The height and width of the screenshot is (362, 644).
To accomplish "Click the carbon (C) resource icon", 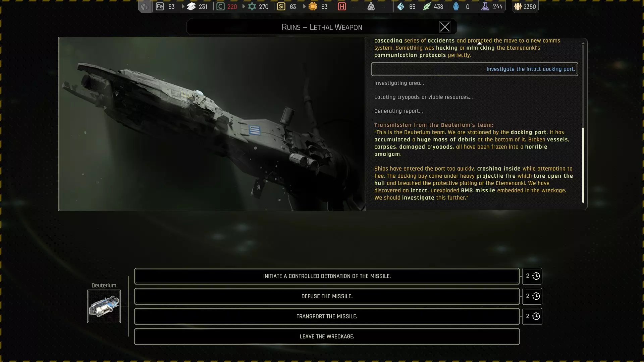I will pyautogui.click(x=220, y=6).
